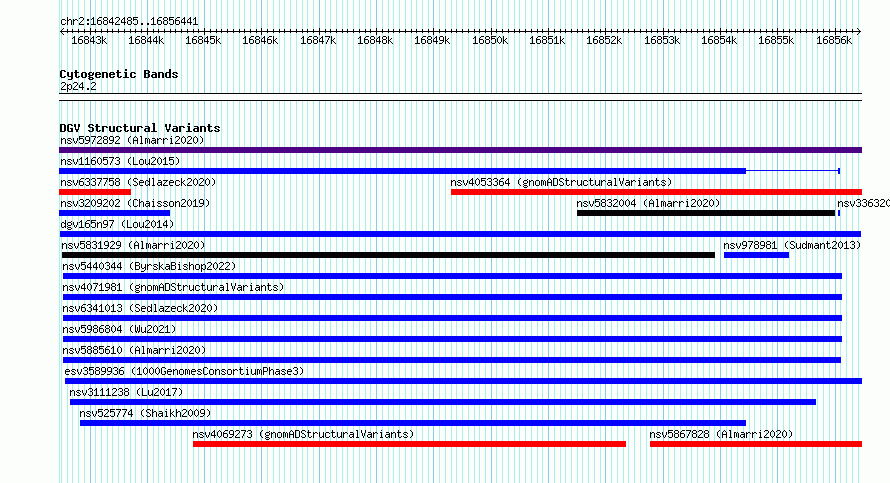Screen dimensions: 890x483
Task: Click the nsv5831929 (Almarri2020) black variant bar
Action: (388, 255)
